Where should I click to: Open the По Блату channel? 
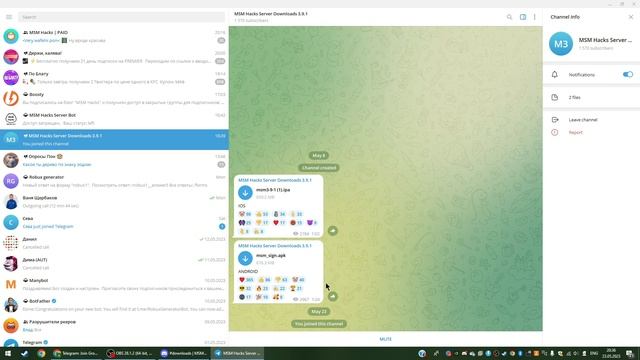click(x=114, y=78)
